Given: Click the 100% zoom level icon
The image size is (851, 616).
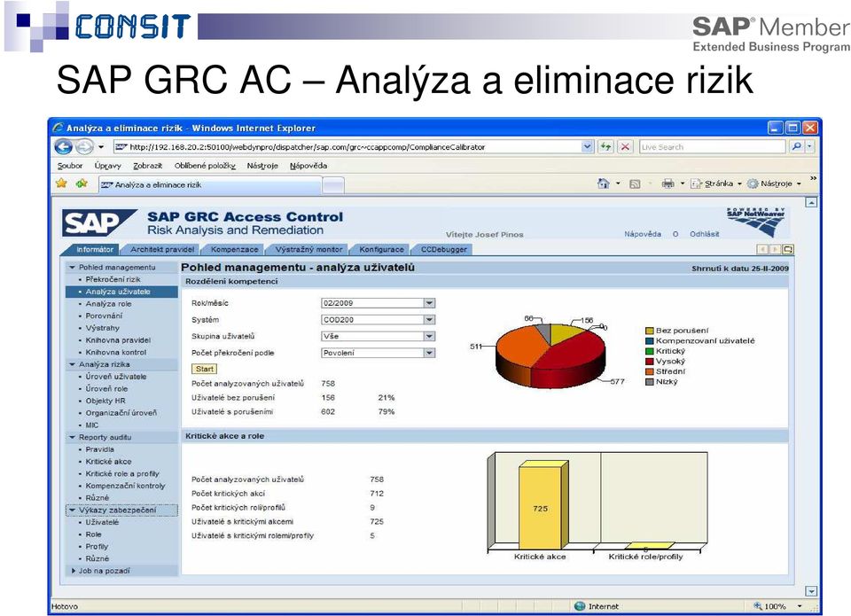Looking at the screenshot, I should click(x=758, y=606).
